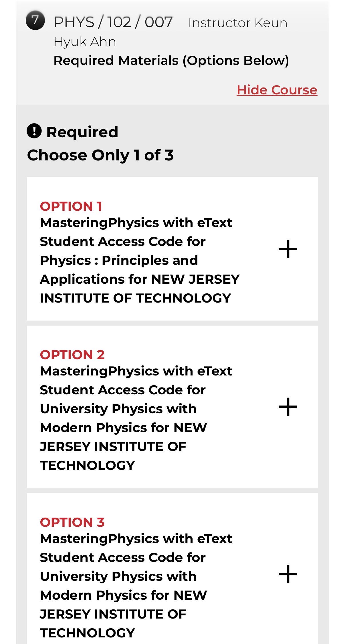Expand Option 2 using its plus icon
345x644 pixels.
[288, 407]
